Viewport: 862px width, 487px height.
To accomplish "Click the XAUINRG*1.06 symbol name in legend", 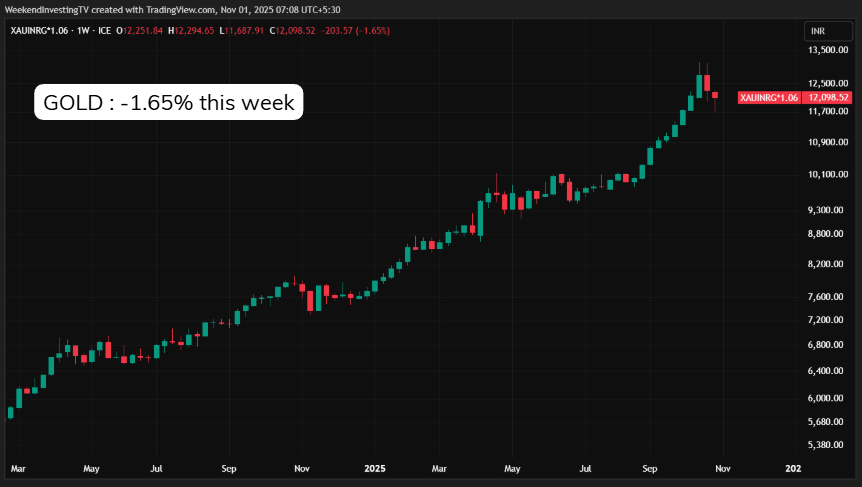I will [x=39, y=31].
